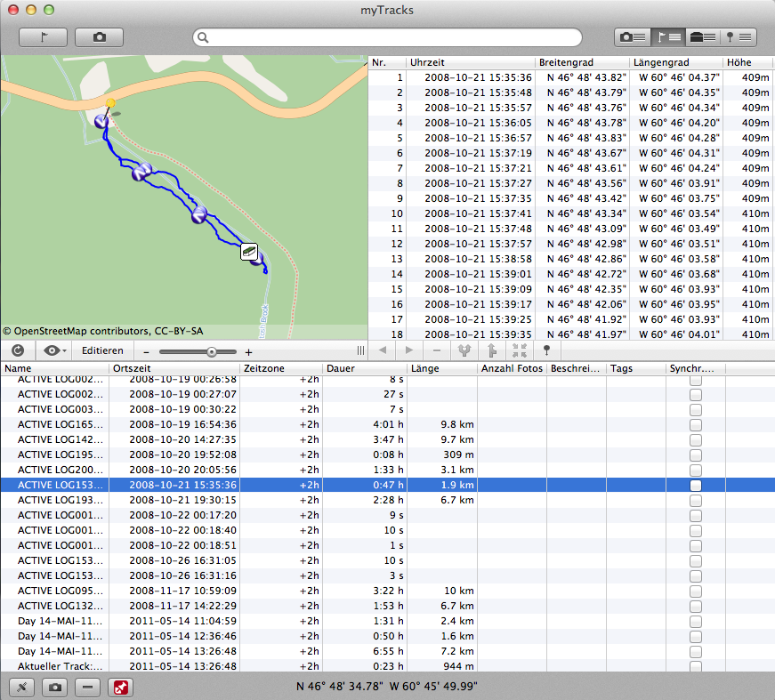Image resolution: width=775 pixels, height=700 pixels.
Task: Sort tracks by the Länge column header
Action: (x=442, y=368)
